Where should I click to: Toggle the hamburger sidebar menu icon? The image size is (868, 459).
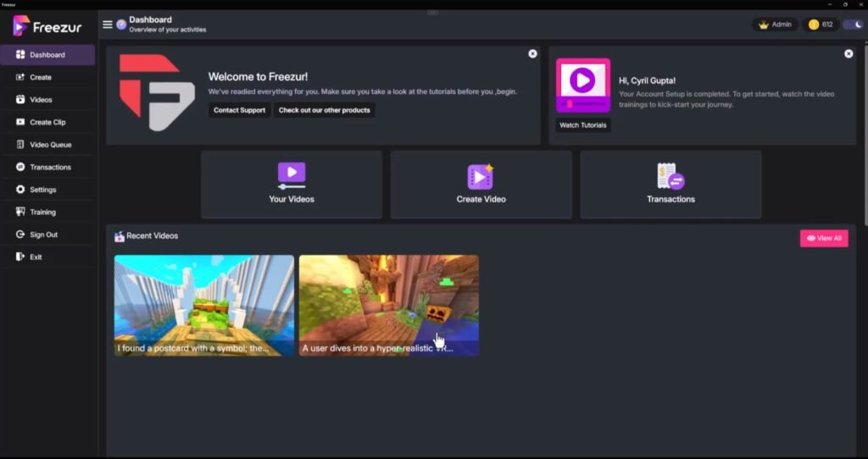pos(108,25)
